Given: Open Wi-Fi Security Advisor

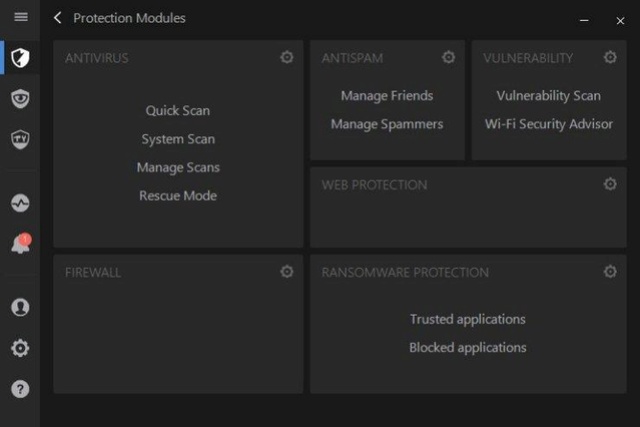Looking at the screenshot, I should tap(549, 124).
